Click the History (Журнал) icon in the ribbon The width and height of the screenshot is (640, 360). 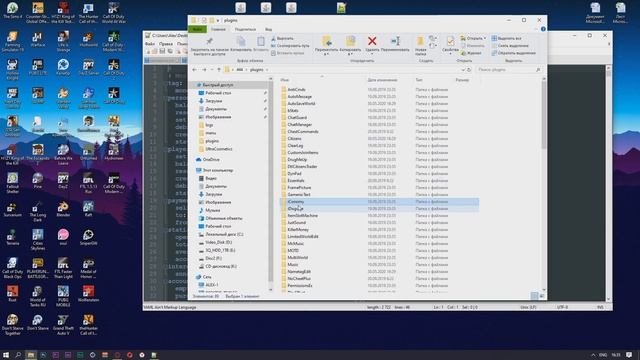(x=463, y=53)
